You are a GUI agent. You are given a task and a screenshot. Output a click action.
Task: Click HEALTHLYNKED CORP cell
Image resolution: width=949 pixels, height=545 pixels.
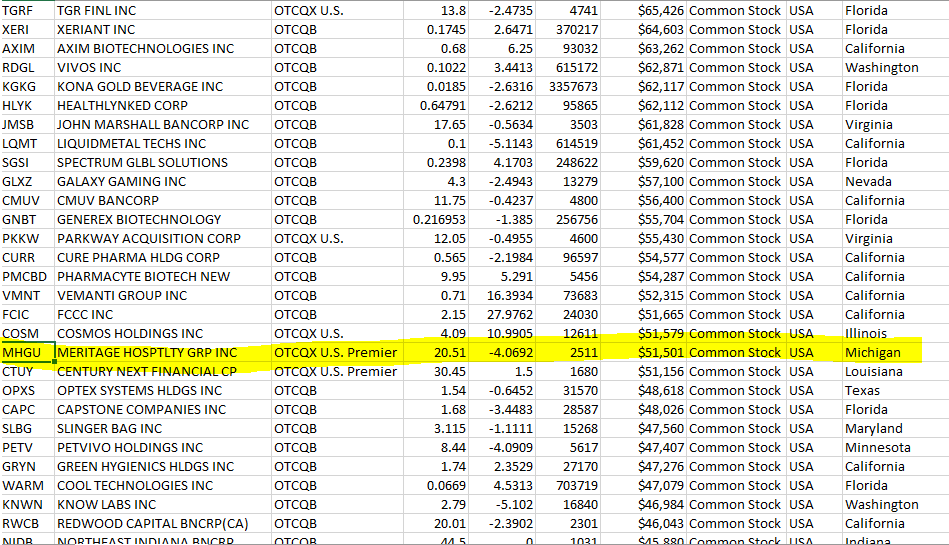pos(163,105)
